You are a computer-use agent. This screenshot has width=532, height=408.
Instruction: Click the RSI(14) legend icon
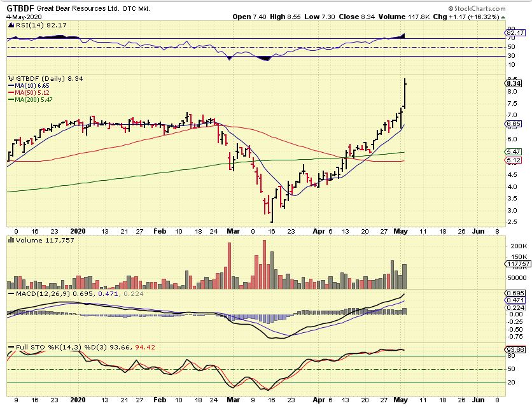click(x=11, y=25)
